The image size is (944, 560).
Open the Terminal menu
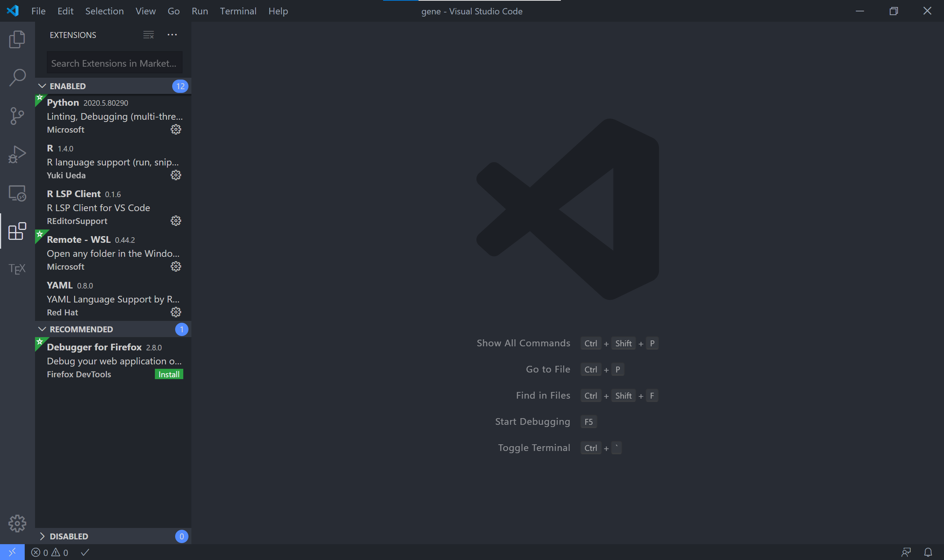(238, 11)
